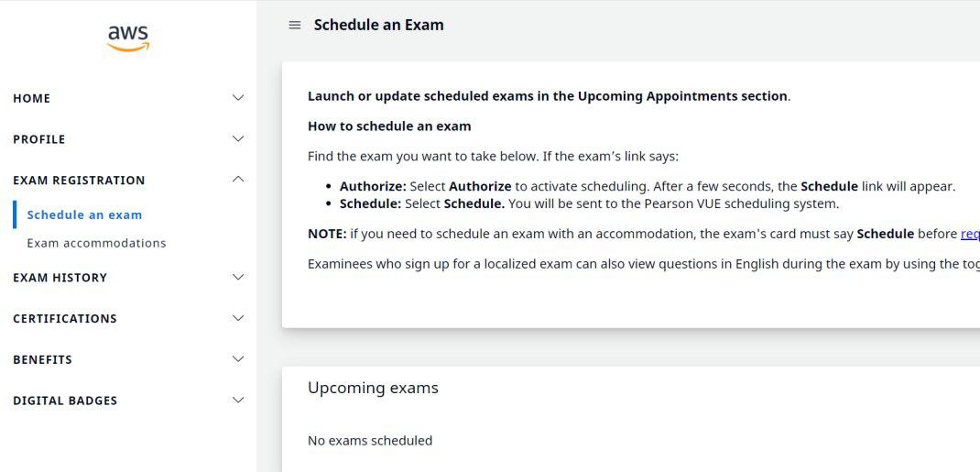Expand the HOME section chevron arrow

238,98
